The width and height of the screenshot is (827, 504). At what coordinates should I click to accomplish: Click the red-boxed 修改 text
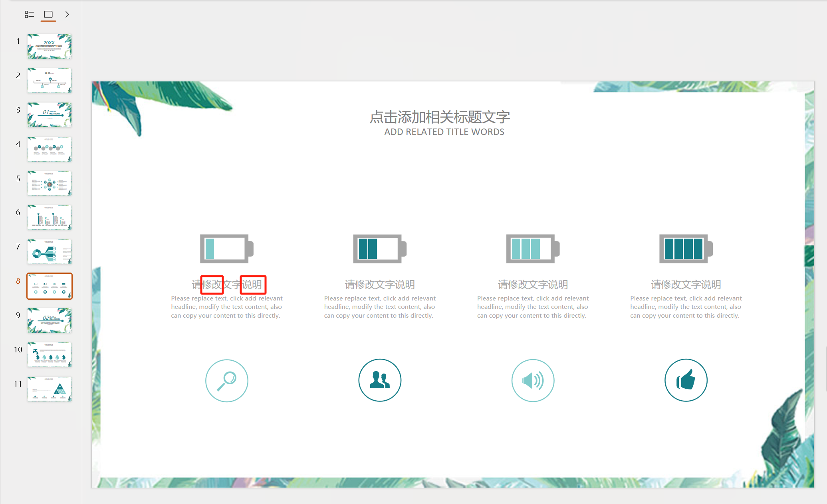212,285
